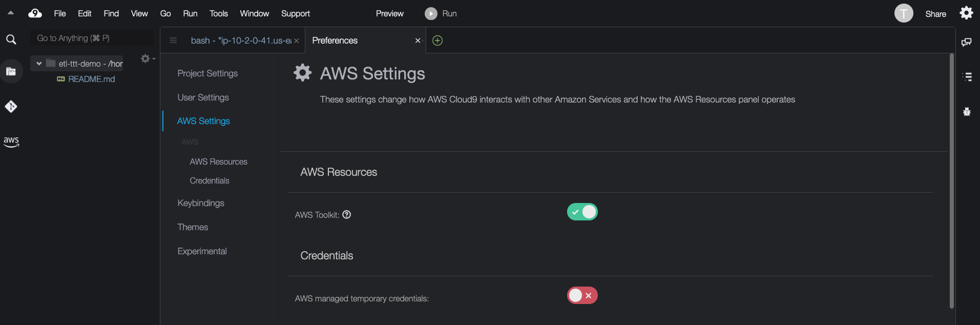The width and height of the screenshot is (980, 325).
Task: Select AWS Settings in preferences sidebar
Action: pyautogui.click(x=203, y=121)
